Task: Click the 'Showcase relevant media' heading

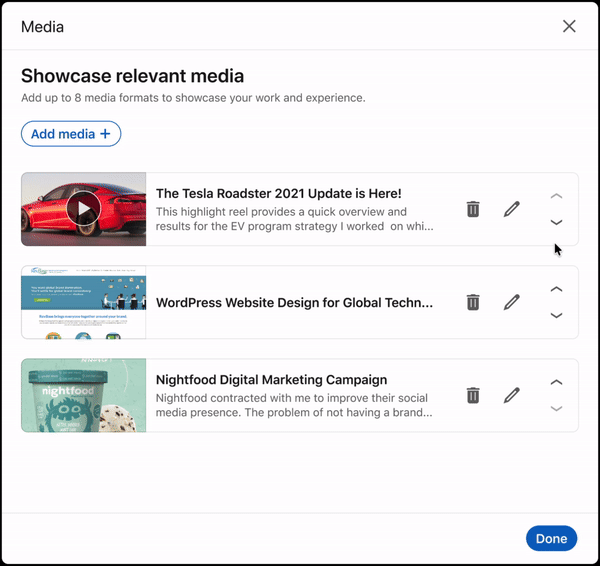Action: coord(132,75)
